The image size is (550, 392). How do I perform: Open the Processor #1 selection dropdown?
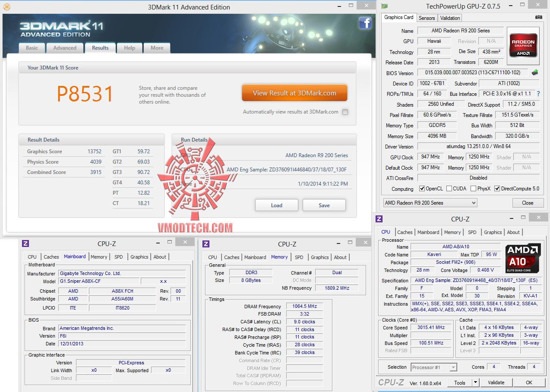(x=433, y=367)
